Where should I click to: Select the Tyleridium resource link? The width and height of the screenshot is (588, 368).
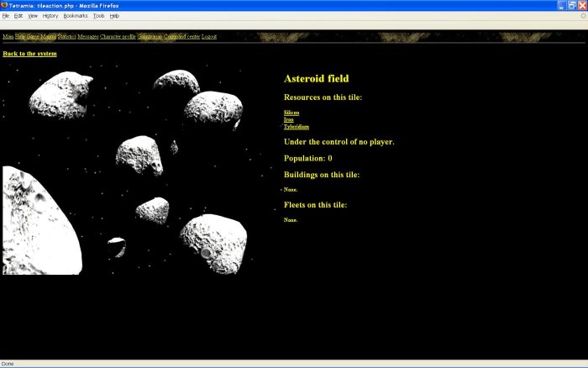297,127
